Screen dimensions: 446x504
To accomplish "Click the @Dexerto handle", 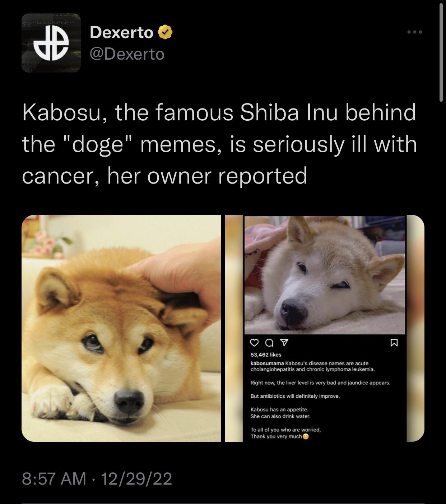I will point(127,54).
